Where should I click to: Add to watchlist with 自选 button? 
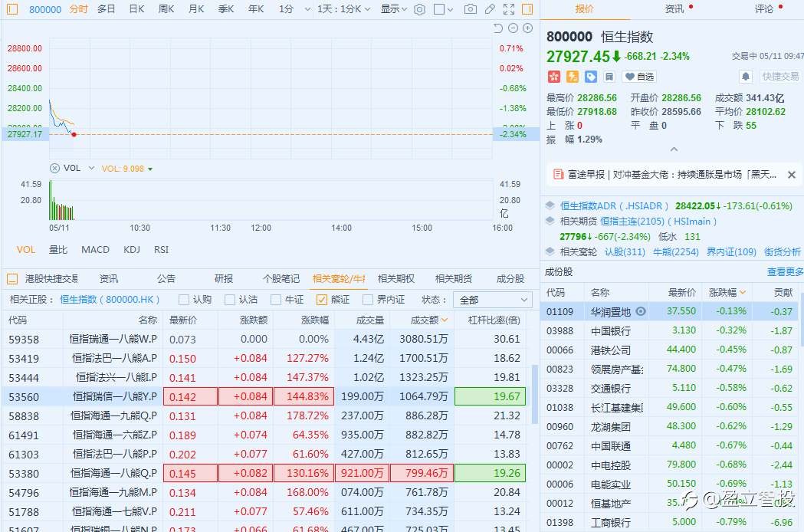click(639, 77)
